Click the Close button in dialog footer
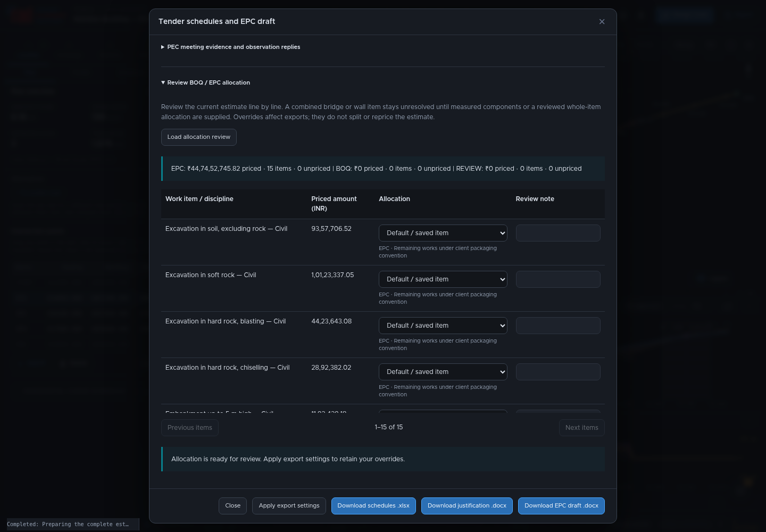This screenshot has height=532, width=766. click(233, 506)
